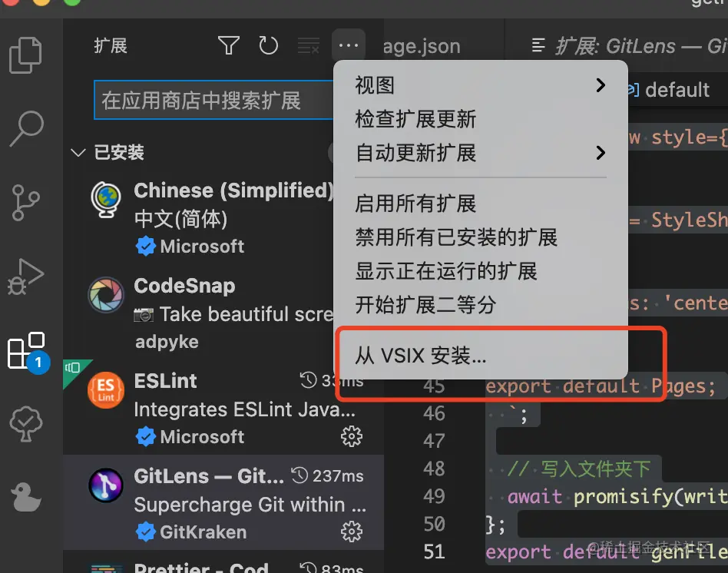This screenshot has height=573, width=728.
Task: Select 禁用所有已安装的扩展 menu item
Action: [481, 237]
